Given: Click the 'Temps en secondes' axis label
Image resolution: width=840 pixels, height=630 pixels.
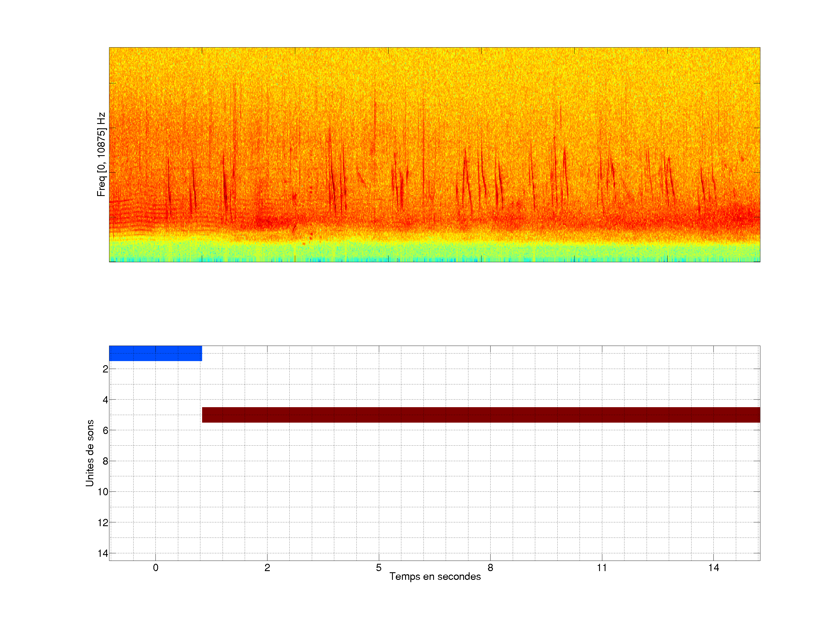Looking at the screenshot, I should pyautogui.click(x=435, y=576).
